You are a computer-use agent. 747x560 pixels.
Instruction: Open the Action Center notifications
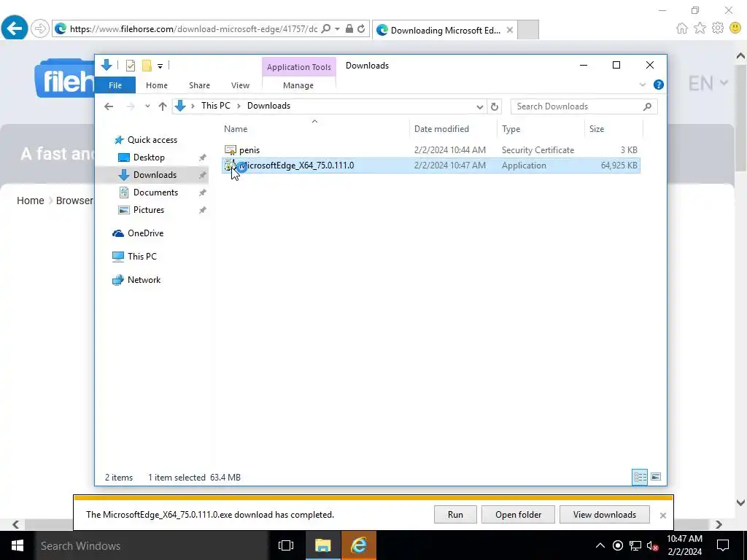[x=723, y=545]
